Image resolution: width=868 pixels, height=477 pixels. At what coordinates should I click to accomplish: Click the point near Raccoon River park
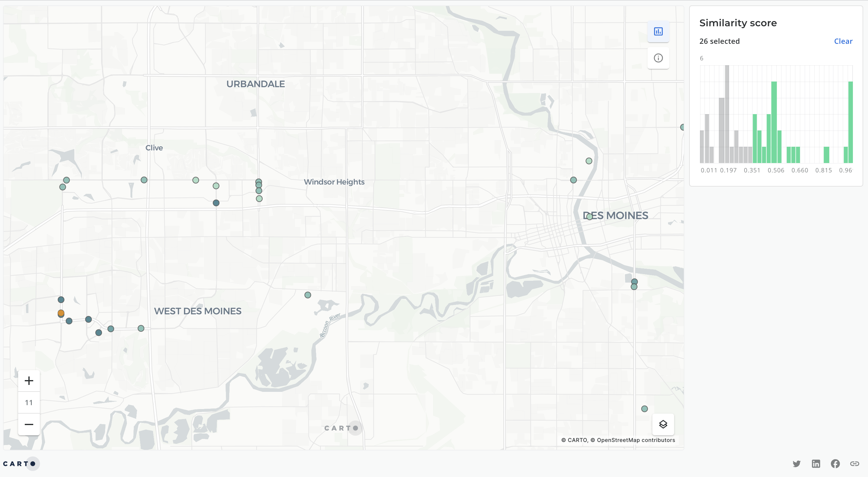click(x=308, y=295)
